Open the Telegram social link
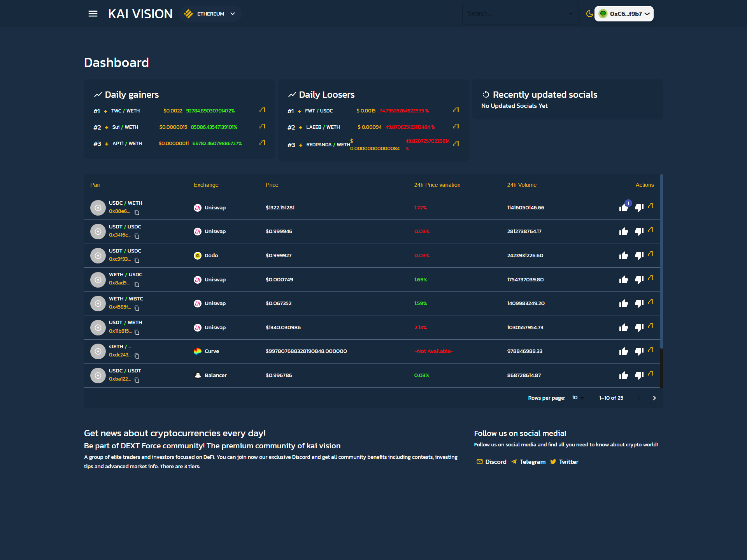The width and height of the screenshot is (747, 560). coord(528,462)
